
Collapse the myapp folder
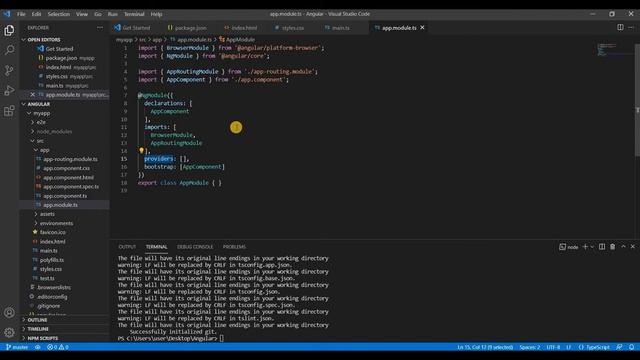click(x=41, y=113)
